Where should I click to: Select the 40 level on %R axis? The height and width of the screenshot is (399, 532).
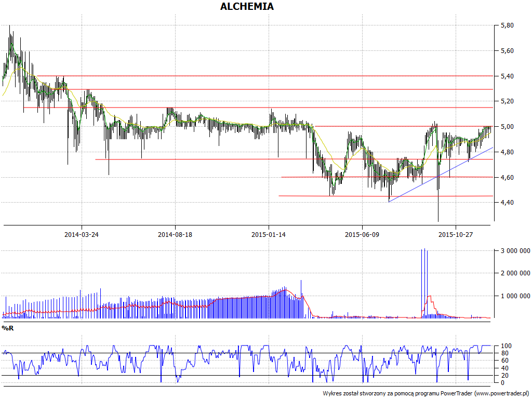(x=504, y=368)
